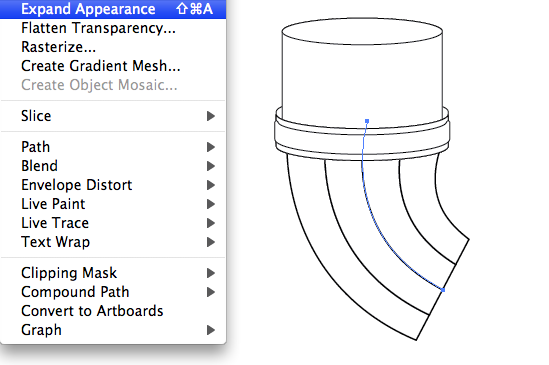Open the Slice submenu
Viewport: 549px width, 365px height.
pyautogui.click(x=113, y=116)
